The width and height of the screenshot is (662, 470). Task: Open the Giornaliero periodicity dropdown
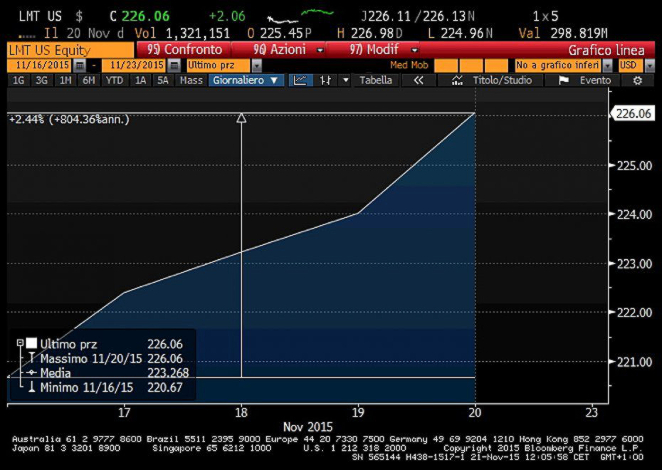click(246, 80)
